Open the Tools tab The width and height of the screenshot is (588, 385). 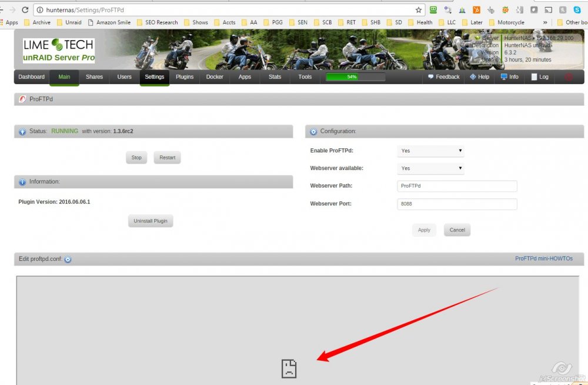point(305,77)
